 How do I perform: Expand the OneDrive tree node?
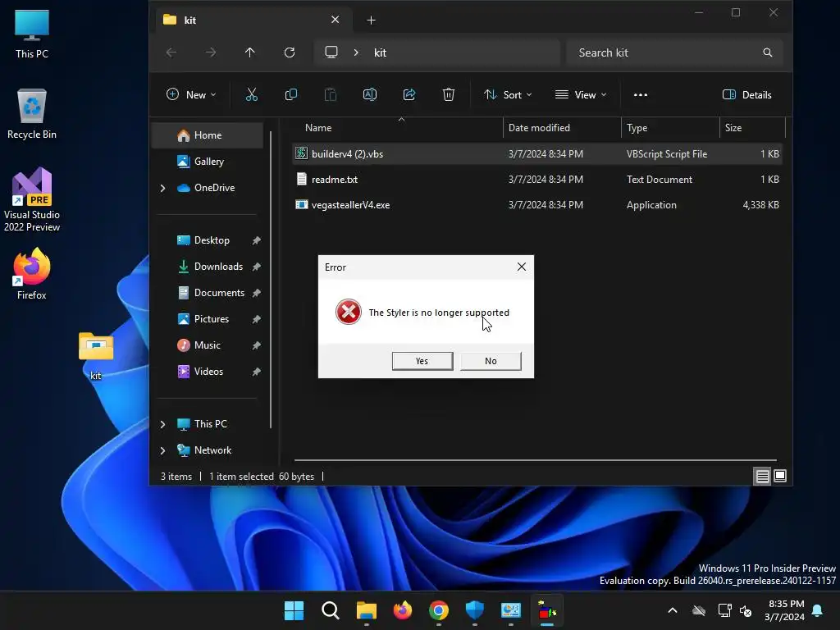[163, 188]
